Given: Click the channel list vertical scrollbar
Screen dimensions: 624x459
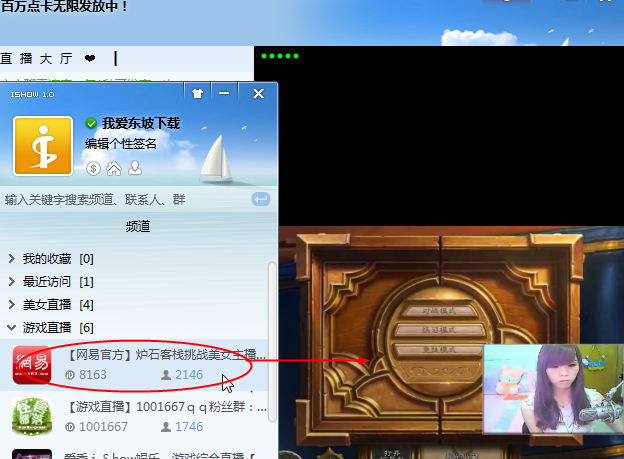Looking at the screenshot, I should click(x=272, y=341).
